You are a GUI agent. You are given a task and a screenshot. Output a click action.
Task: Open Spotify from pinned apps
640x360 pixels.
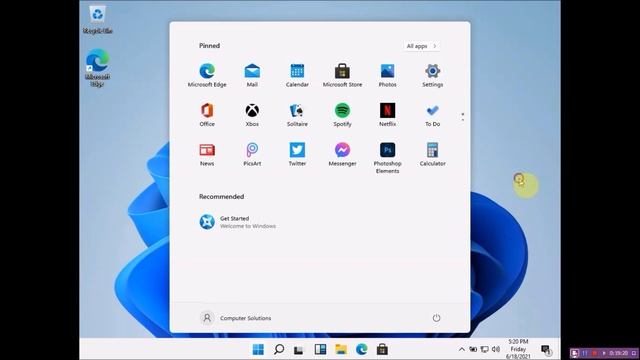pos(342,115)
